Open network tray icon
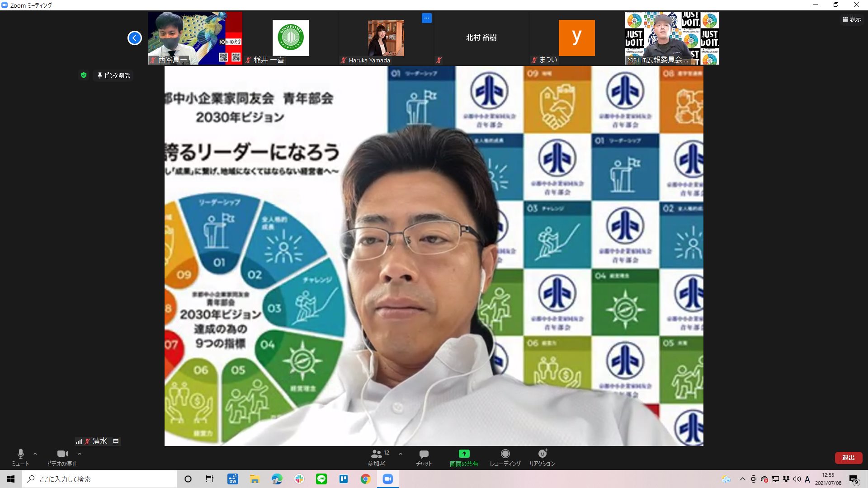The image size is (868, 488). click(x=775, y=479)
